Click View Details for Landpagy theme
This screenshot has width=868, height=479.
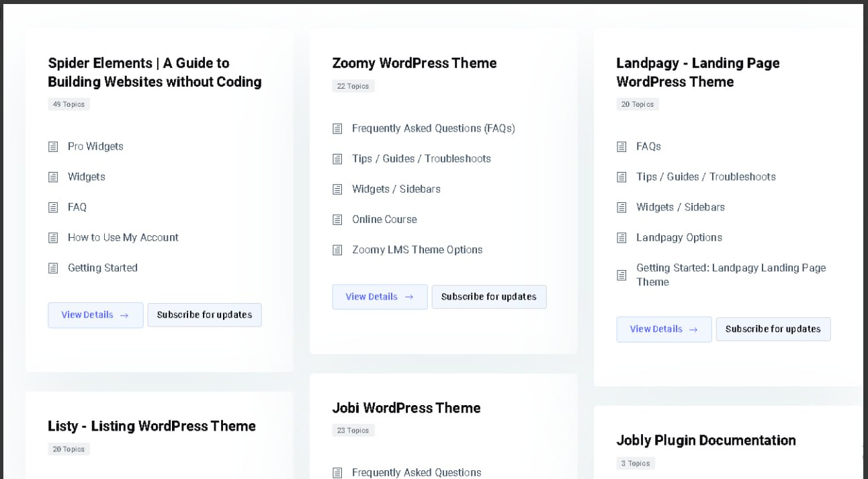coord(664,329)
